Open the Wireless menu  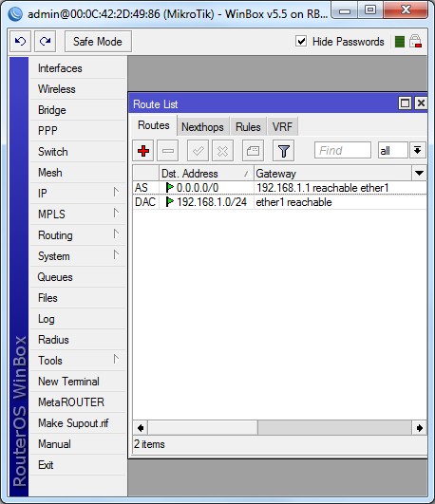click(x=78, y=89)
